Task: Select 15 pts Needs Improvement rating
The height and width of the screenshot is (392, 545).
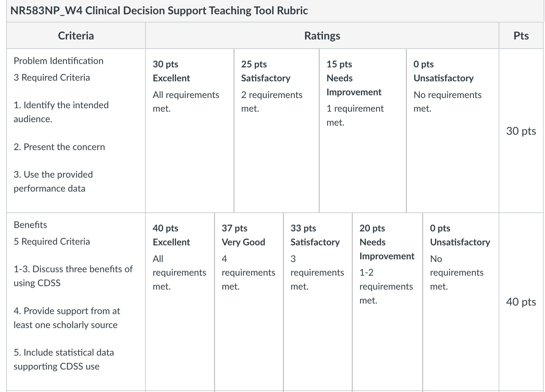Action: (x=363, y=131)
